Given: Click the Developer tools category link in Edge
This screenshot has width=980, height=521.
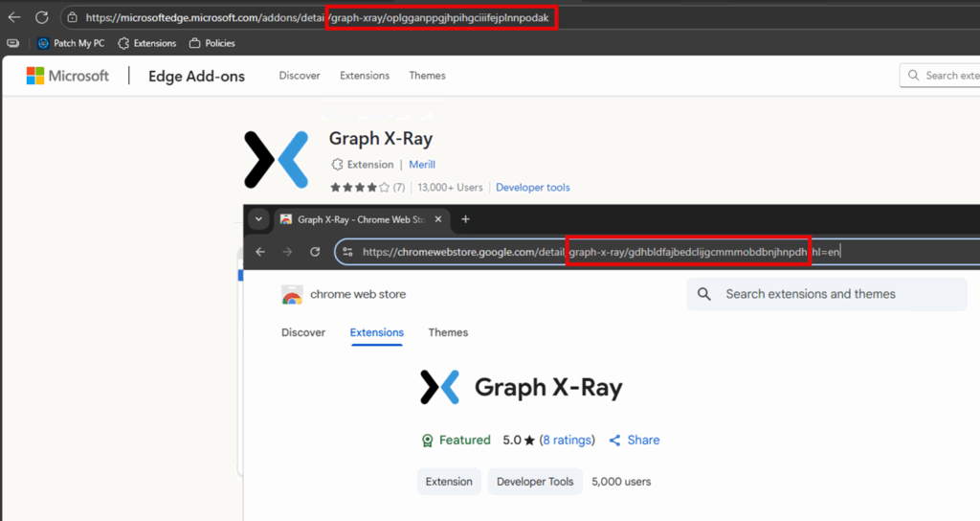Looking at the screenshot, I should coord(532,188).
